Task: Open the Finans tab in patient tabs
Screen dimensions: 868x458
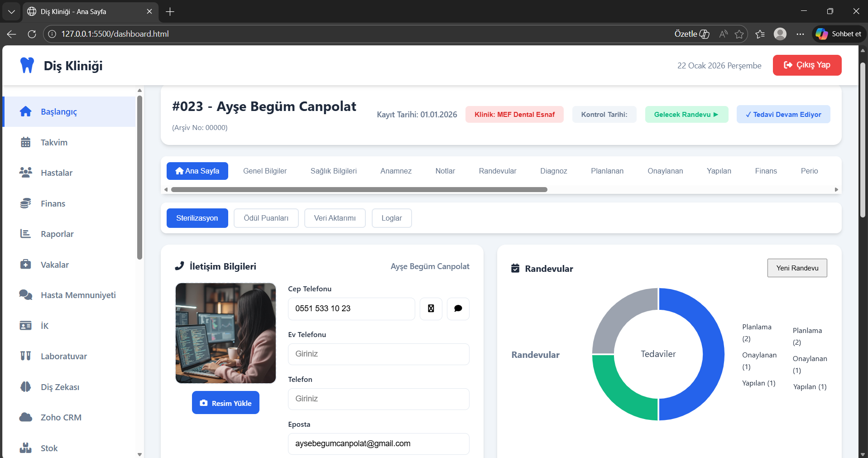Action: (x=766, y=171)
